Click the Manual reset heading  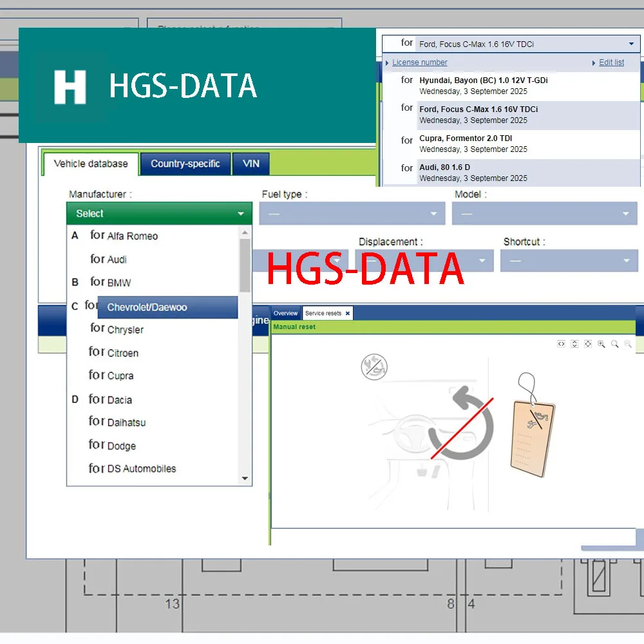coord(294,327)
